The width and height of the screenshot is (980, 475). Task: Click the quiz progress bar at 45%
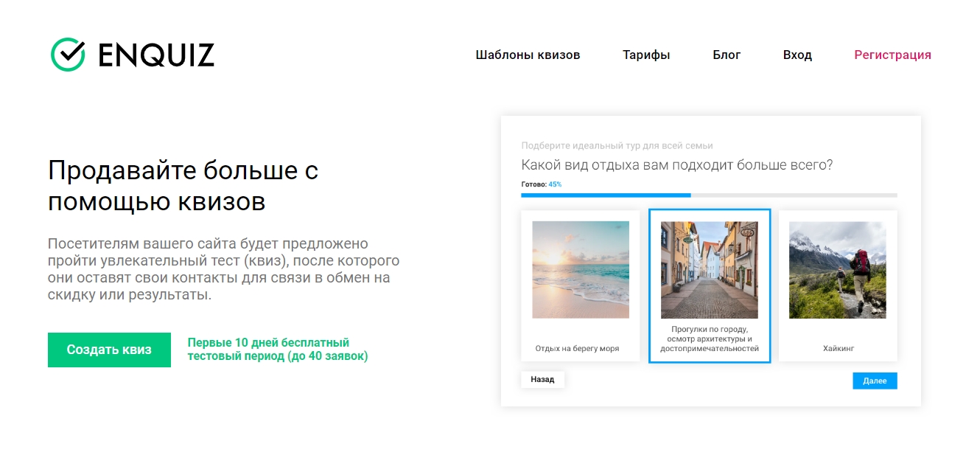pyautogui.click(x=709, y=195)
